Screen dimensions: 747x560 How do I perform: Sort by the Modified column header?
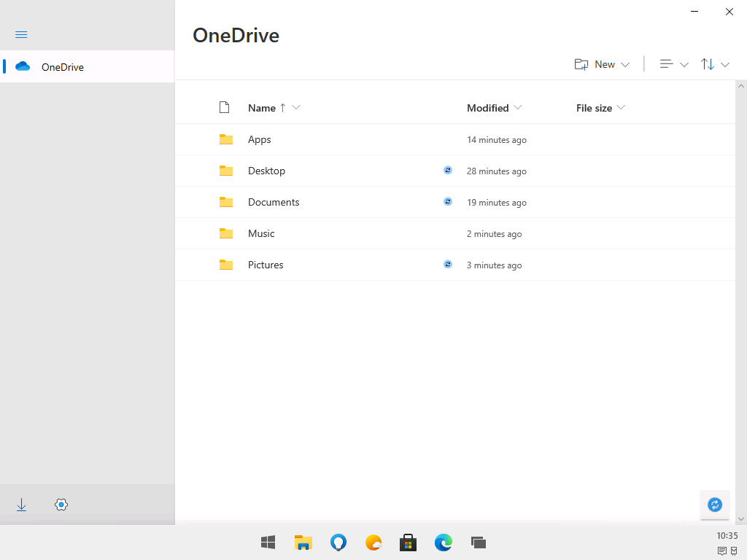(488, 108)
